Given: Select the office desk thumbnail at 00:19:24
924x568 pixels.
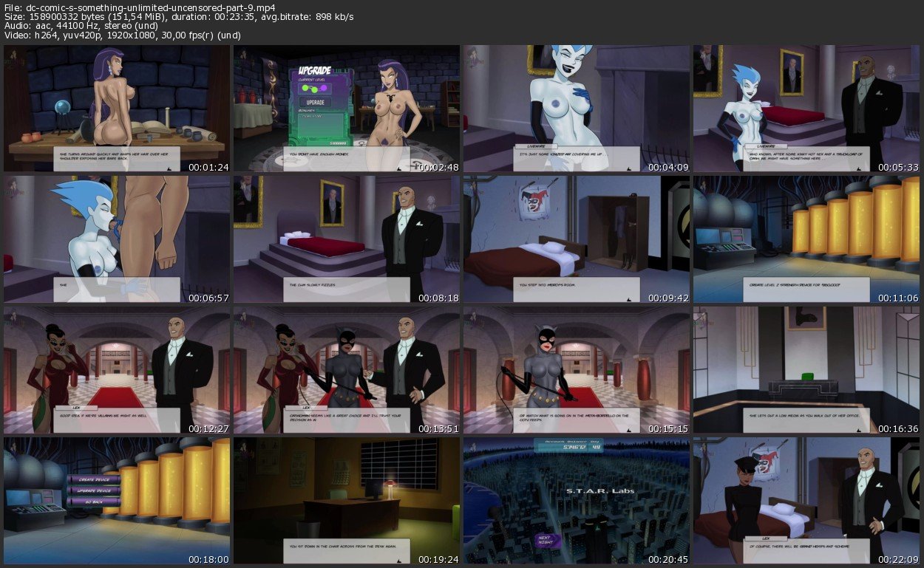Looking at the screenshot, I should (x=347, y=501).
